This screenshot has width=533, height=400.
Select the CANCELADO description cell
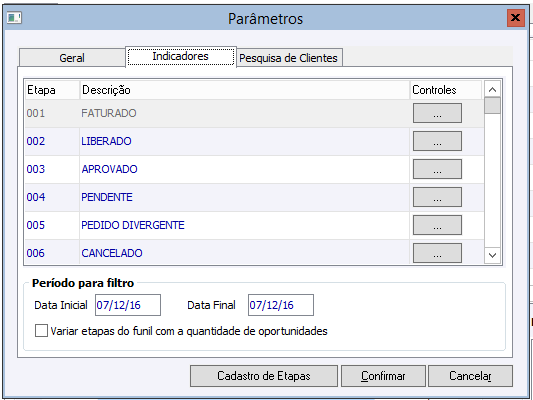[245, 252]
